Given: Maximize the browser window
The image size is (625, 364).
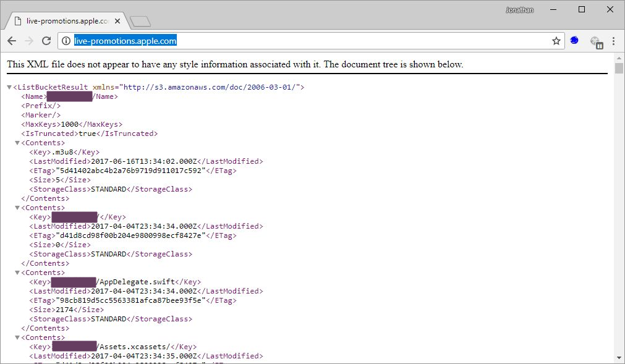Looking at the screenshot, I should pyautogui.click(x=582, y=9).
